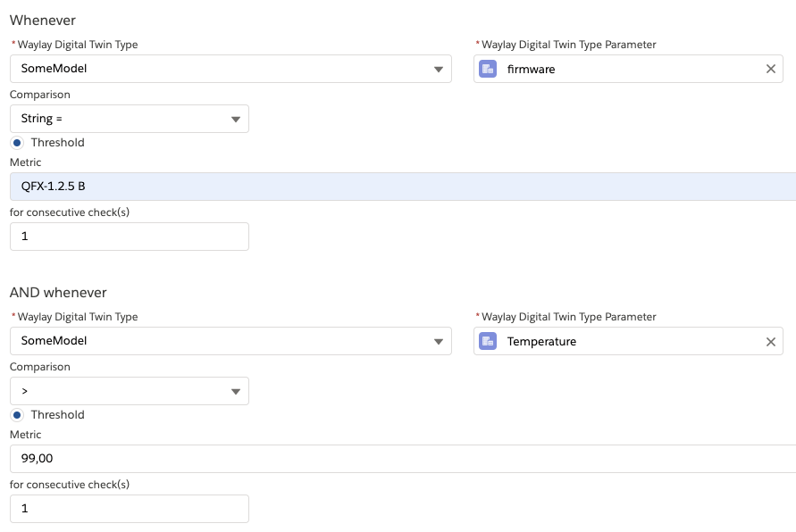Click arrow of first SomeModel twin type
This screenshot has height=532, width=796.
point(439,70)
